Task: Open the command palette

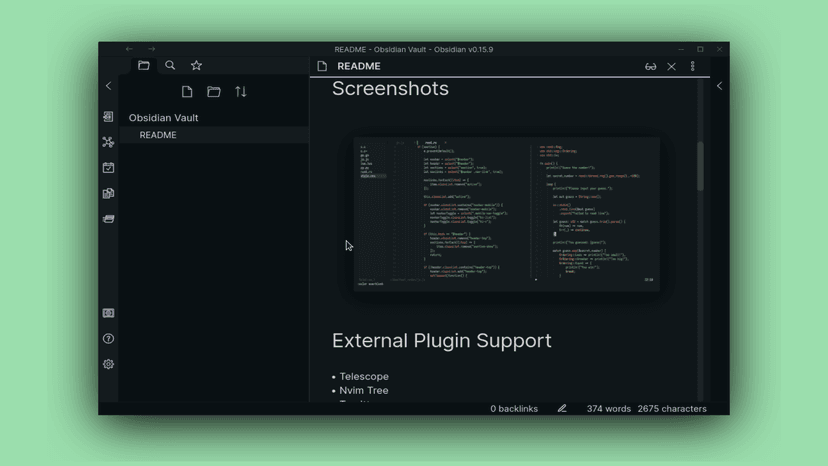Action: click(108, 219)
